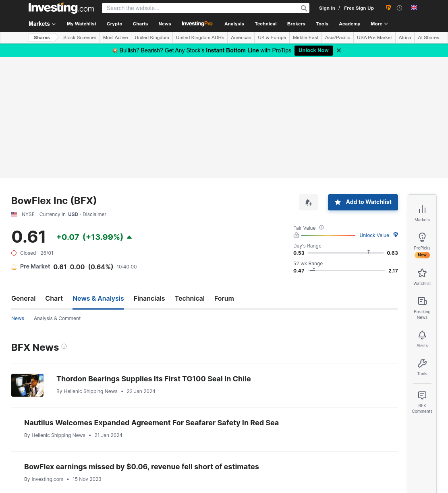Open USA Pre-Market submenu link
448x493 pixels.
(374, 37)
